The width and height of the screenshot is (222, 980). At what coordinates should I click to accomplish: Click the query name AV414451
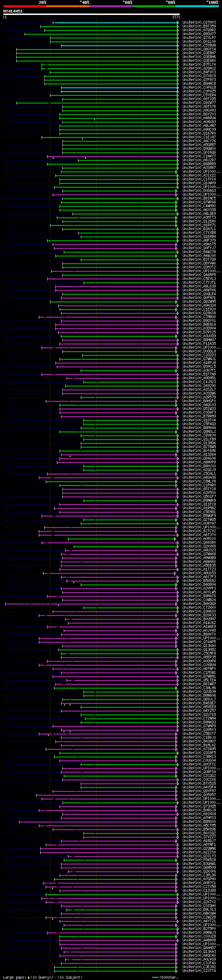coord(13,11)
